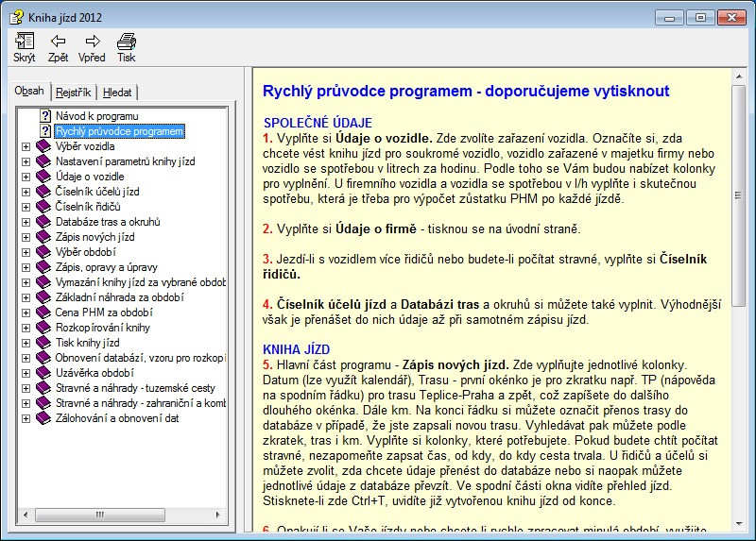Screen dimensions: 756x541
Task: Click the book icon beside Číselník účelů jízd
Action: click(43, 192)
